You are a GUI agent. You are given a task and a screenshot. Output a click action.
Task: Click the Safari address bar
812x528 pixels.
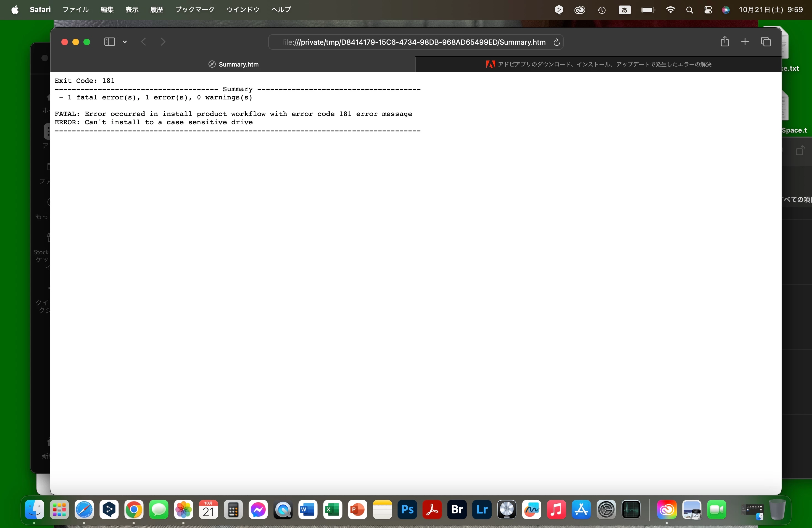coord(414,42)
